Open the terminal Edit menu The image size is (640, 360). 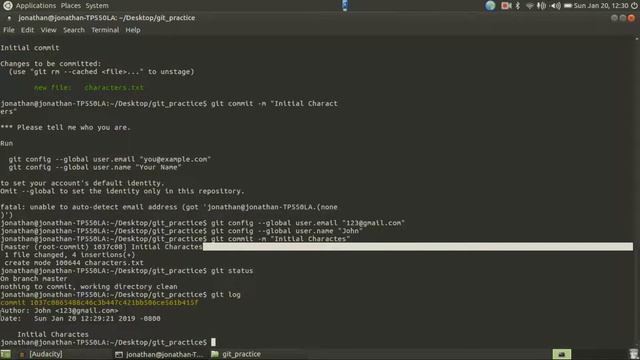coord(27,30)
